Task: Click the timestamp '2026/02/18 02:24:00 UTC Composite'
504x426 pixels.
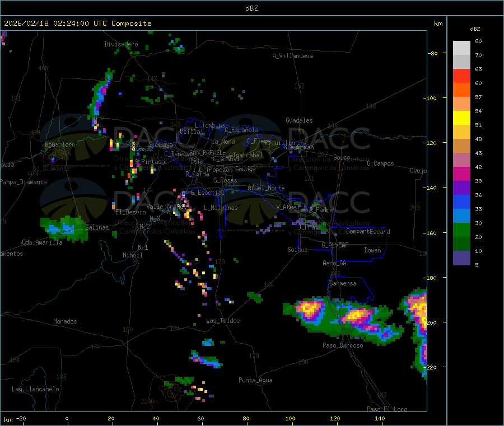Action: pyautogui.click(x=77, y=24)
